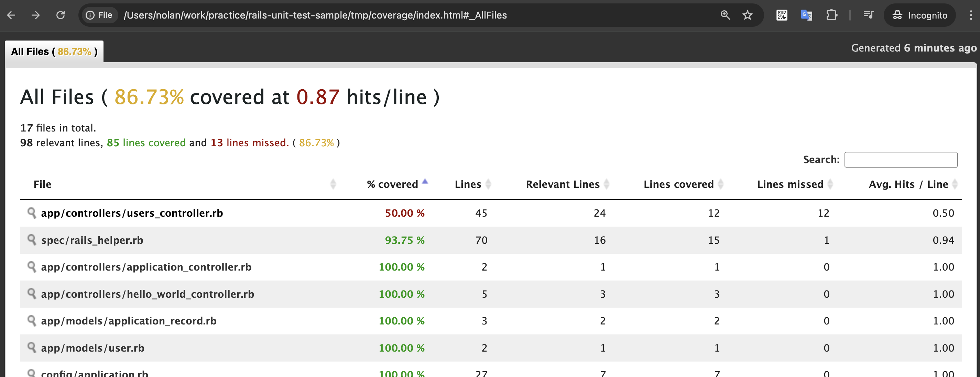Click the browser back arrow

tap(11, 15)
